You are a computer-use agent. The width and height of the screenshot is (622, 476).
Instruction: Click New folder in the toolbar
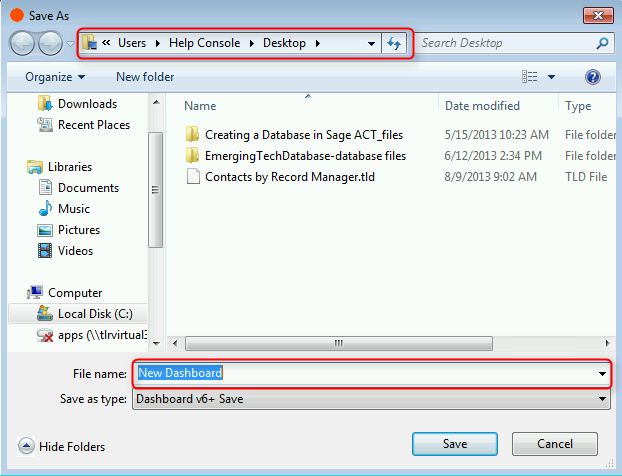(x=145, y=77)
